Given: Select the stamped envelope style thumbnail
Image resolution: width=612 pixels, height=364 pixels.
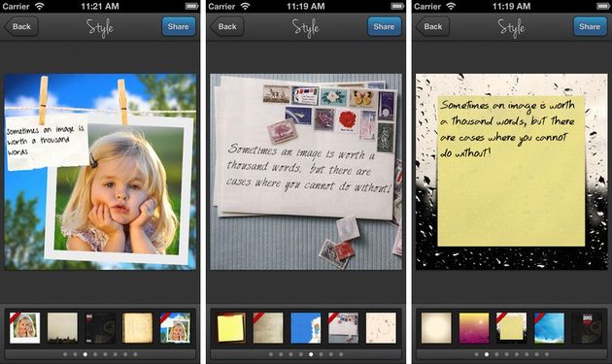Looking at the screenshot, I should [344, 328].
